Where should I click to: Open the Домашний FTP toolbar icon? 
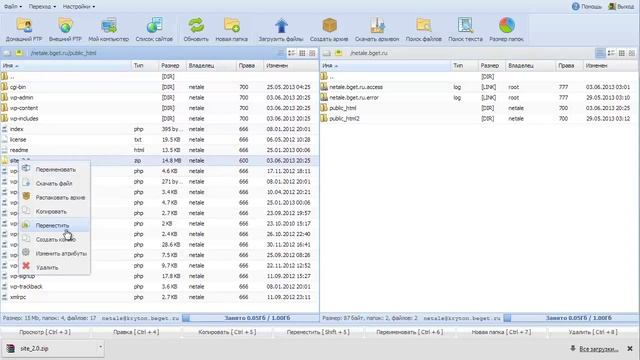tap(24, 25)
